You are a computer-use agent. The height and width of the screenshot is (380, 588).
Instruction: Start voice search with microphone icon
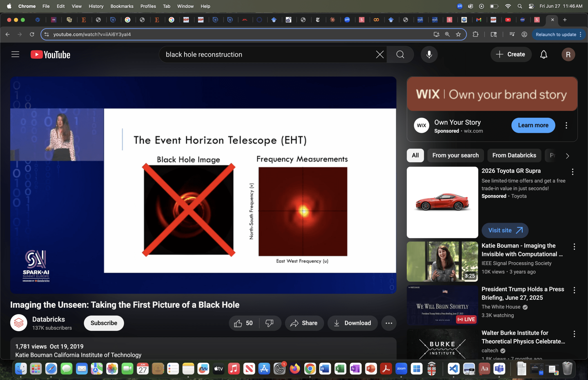coord(429,54)
